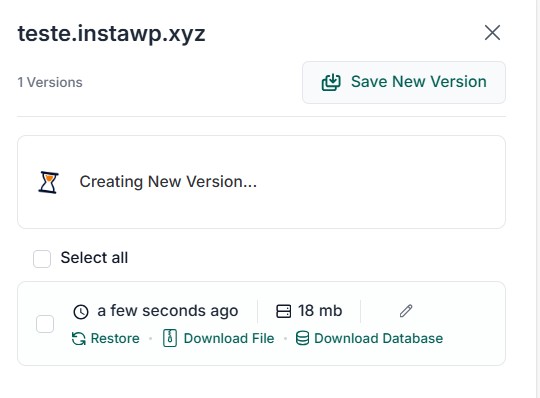Click the Download File link
Image resolution: width=540 pixels, height=398 pixels.
point(218,338)
